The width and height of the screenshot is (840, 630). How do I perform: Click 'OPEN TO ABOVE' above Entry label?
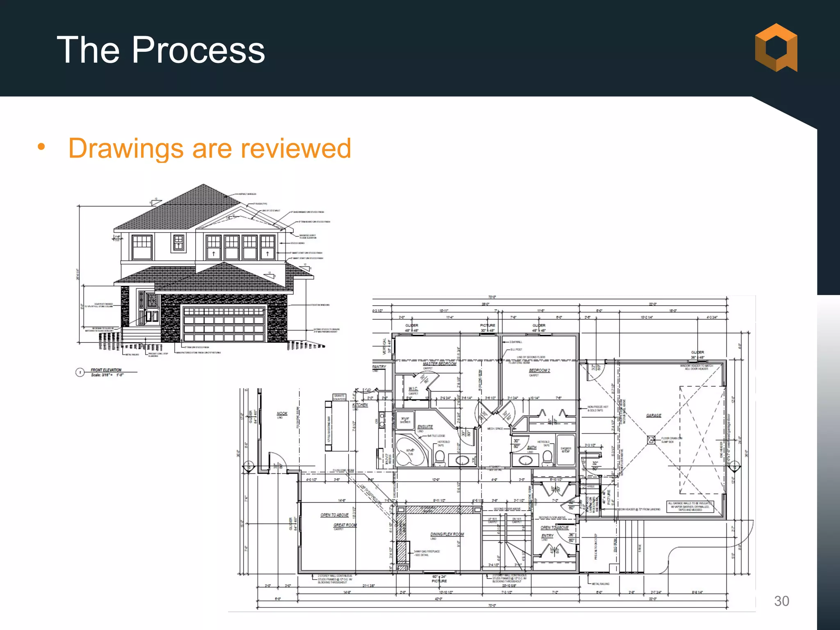tap(555, 528)
